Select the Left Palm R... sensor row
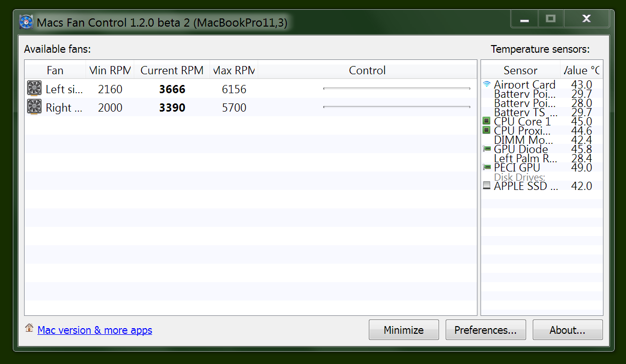Viewport: 626px width, 364px height. pyautogui.click(x=542, y=158)
